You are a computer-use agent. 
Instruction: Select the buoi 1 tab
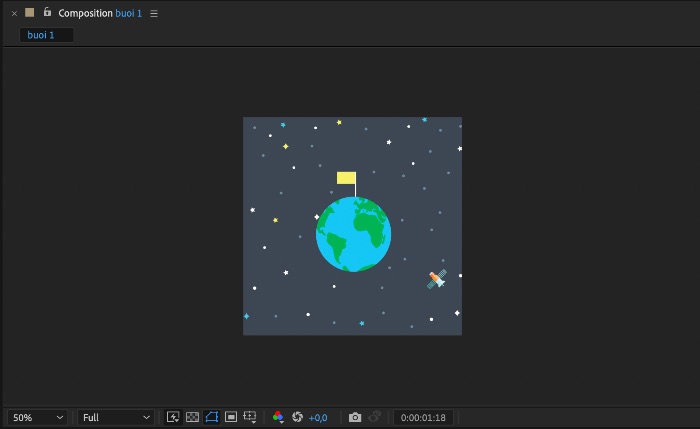(x=46, y=35)
